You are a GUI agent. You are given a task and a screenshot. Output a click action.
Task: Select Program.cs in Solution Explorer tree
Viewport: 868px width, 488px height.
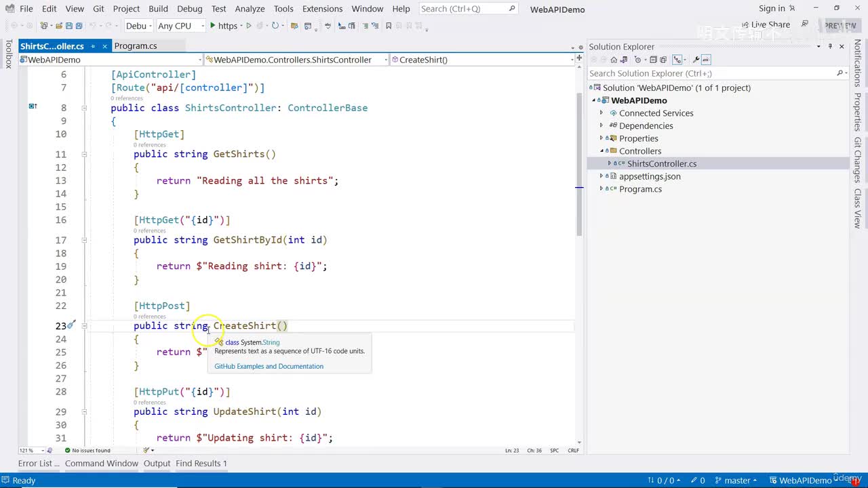tap(640, 189)
